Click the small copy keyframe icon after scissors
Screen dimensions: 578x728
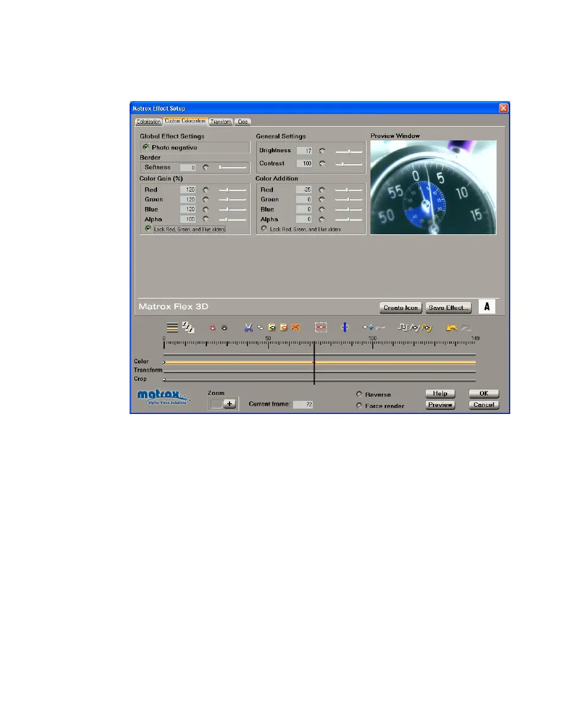click(260, 327)
